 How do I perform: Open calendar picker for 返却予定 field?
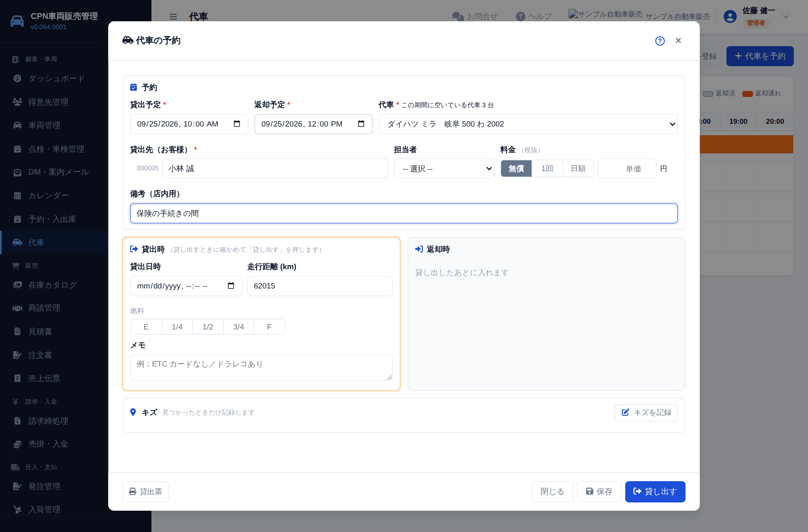coord(361,124)
